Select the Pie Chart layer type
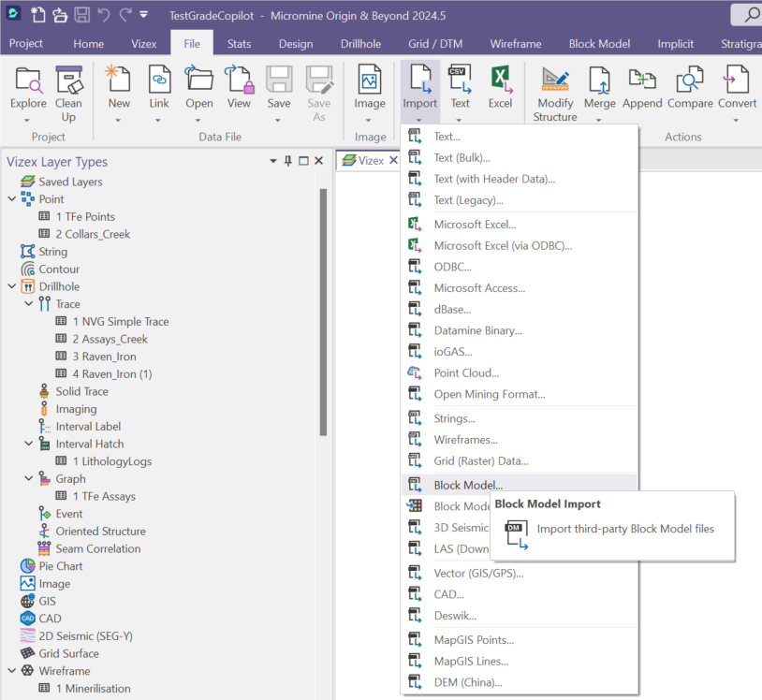Screen dimensions: 762x700 [60, 566]
